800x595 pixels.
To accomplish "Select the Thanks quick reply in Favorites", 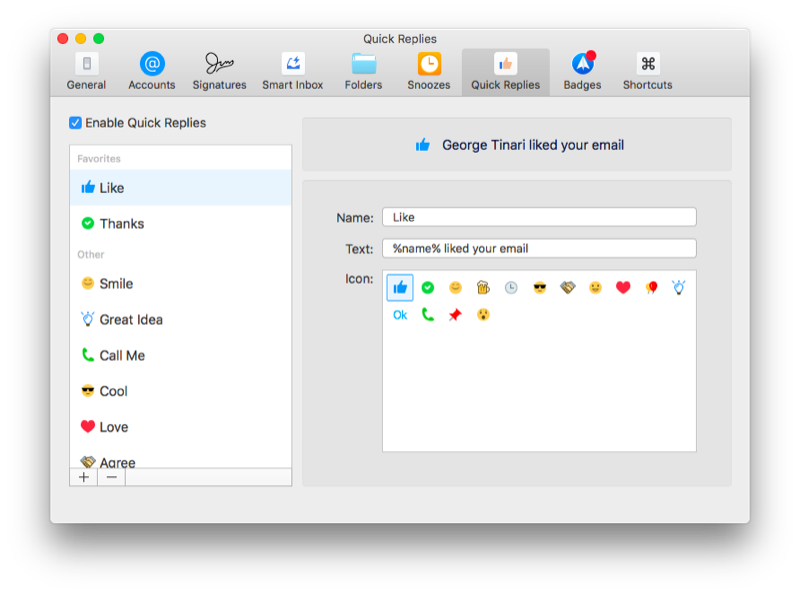I will pyautogui.click(x=121, y=224).
